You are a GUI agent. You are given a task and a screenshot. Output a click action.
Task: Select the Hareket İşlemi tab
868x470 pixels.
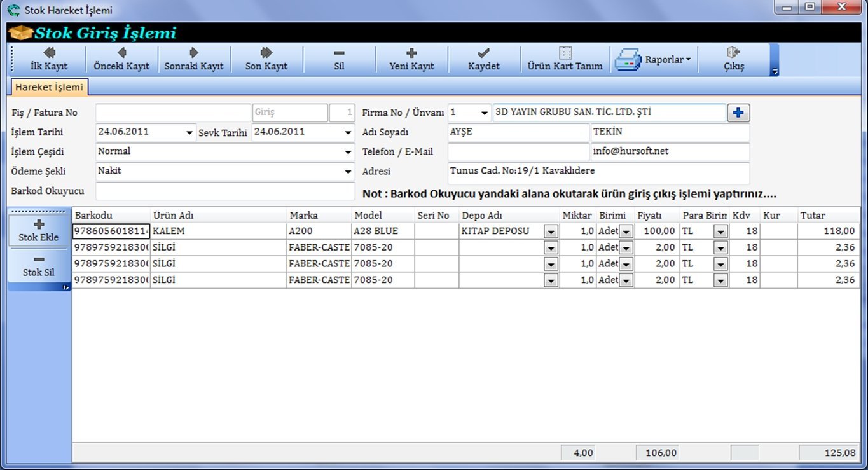[x=49, y=87]
